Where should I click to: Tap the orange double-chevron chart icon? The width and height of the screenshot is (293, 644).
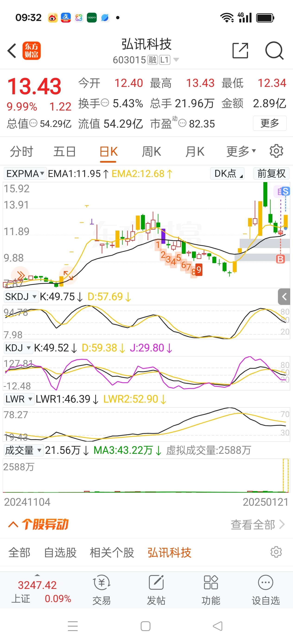(21, 275)
